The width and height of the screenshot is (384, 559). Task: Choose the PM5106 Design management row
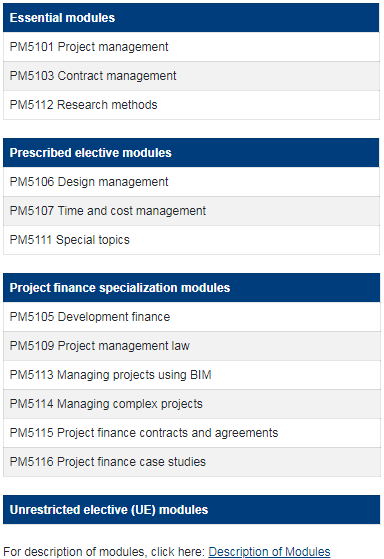pyautogui.click(x=191, y=182)
